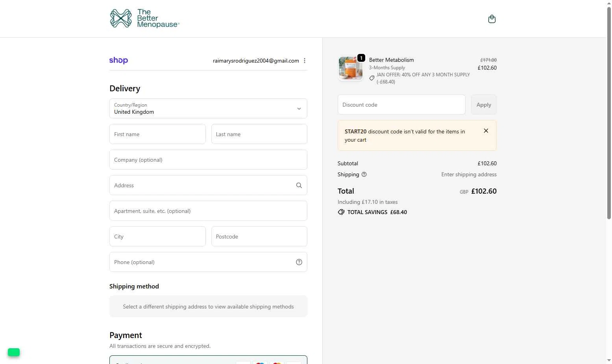
Task: Click the Total £102.60 amount
Action: point(484,191)
